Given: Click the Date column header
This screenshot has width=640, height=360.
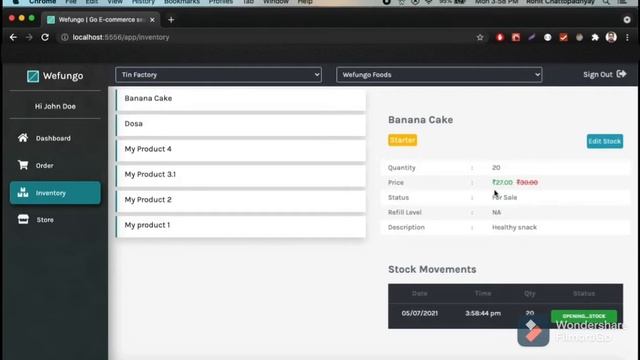Looking at the screenshot, I should [420, 293].
